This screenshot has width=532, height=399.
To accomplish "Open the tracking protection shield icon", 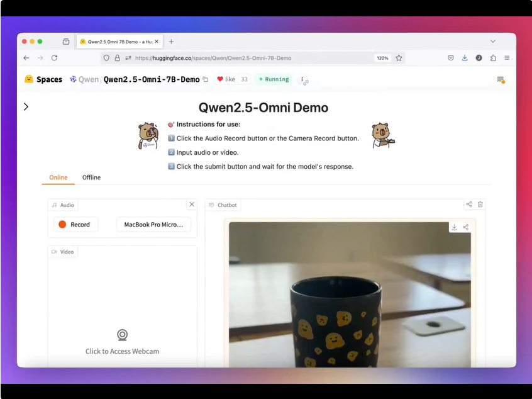I will coord(106,58).
